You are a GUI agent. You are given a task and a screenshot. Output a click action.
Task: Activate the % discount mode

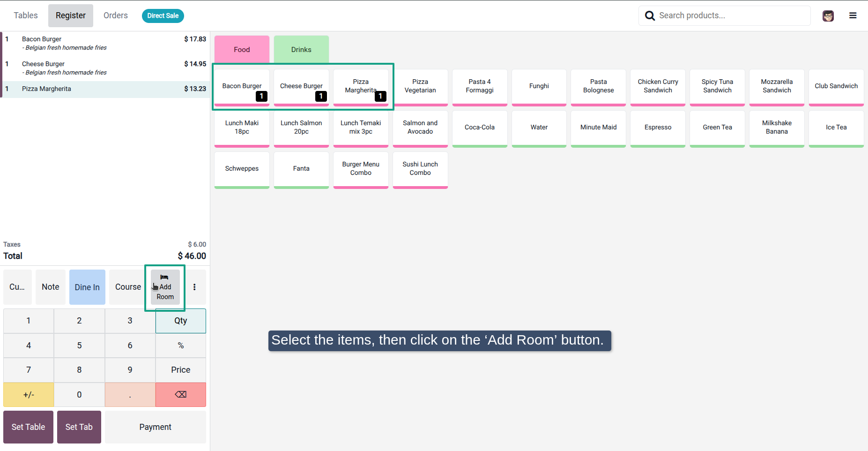click(181, 346)
